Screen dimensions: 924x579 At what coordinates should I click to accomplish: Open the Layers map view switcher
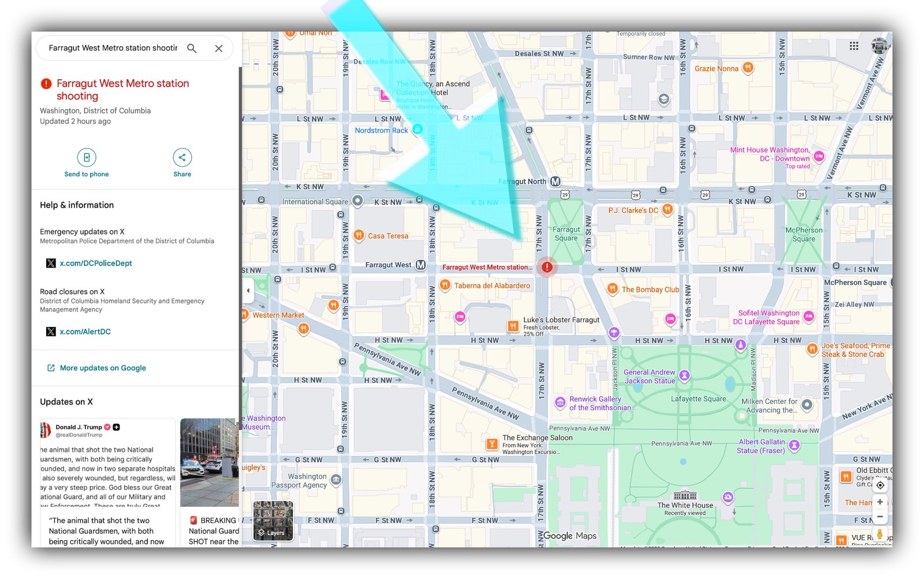tap(273, 521)
